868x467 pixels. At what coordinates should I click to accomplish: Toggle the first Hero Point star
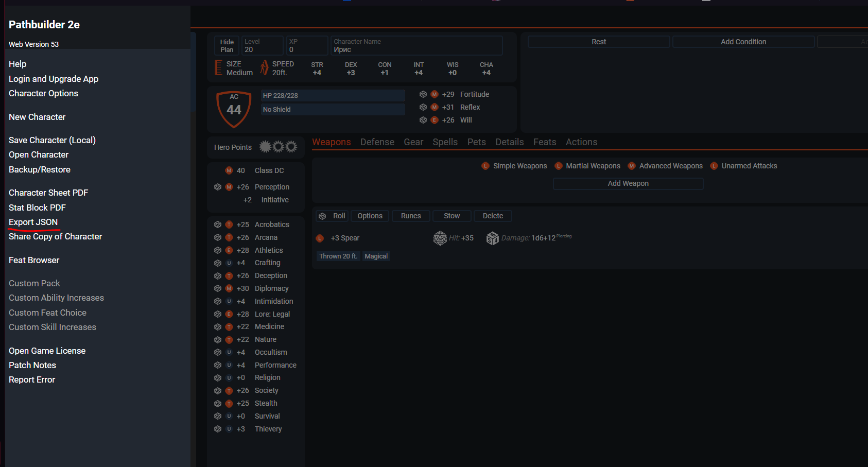click(x=265, y=146)
